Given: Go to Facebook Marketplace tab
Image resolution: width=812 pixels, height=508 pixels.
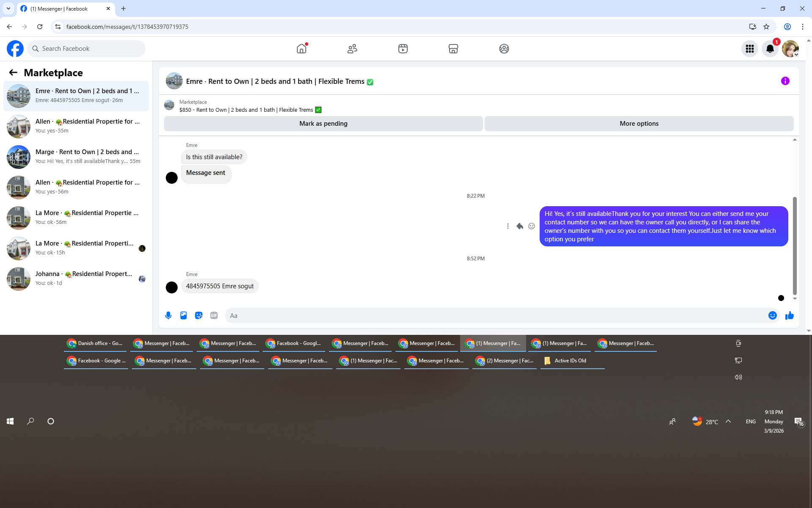Looking at the screenshot, I should click(x=453, y=49).
